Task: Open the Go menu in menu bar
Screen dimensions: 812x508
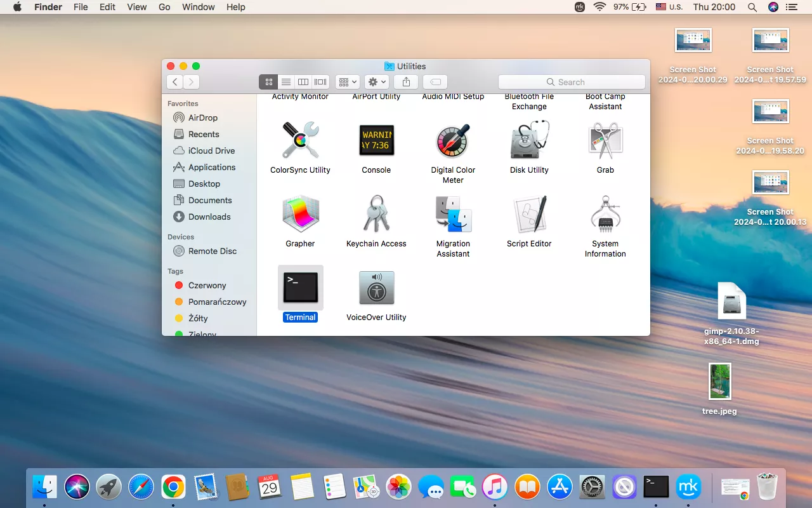Action: click(x=164, y=7)
